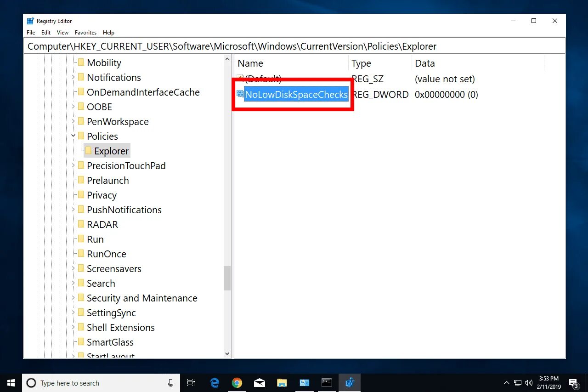Sort values by the Data column header
The width and height of the screenshot is (588, 392).
click(x=478, y=63)
